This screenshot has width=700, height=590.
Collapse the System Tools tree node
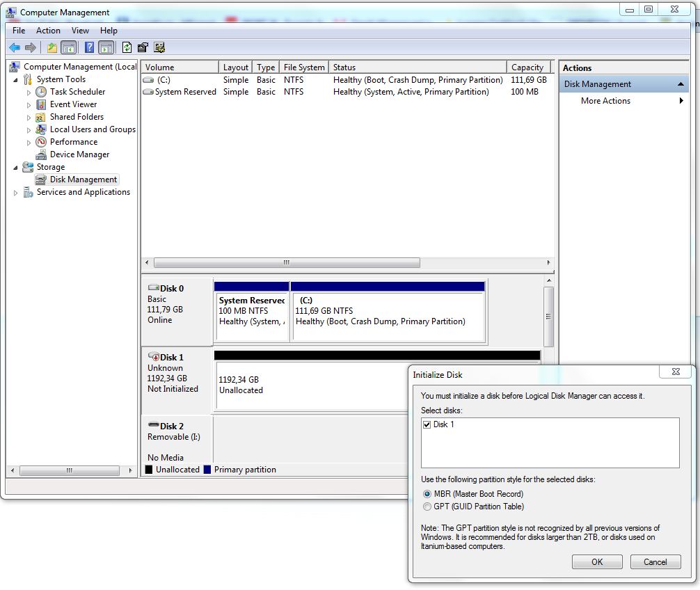15,80
